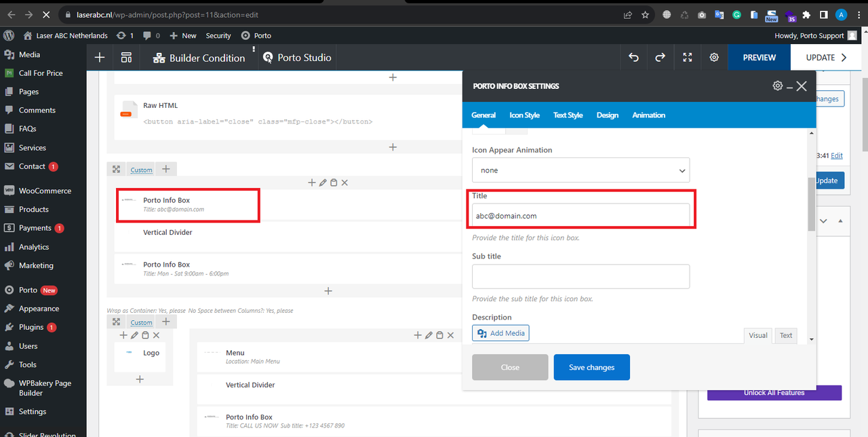This screenshot has height=437, width=868.
Task: Click the Custom link above the Logo row
Action: (141, 322)
